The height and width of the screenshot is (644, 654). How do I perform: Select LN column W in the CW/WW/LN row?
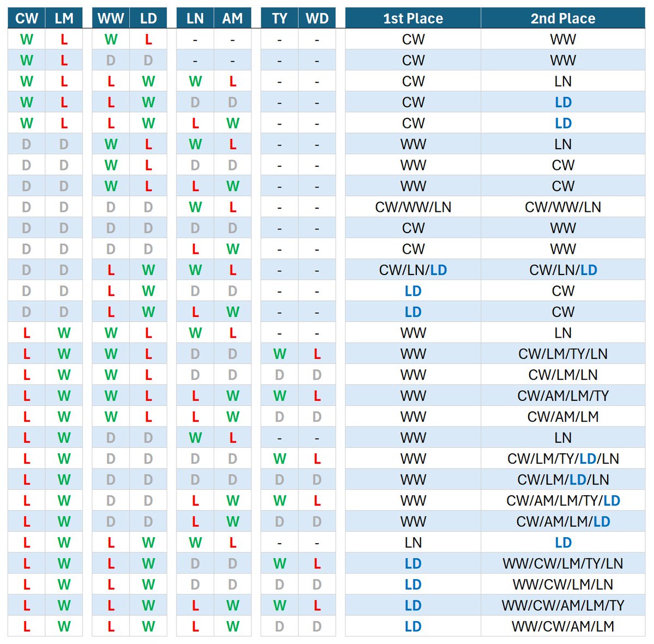click(195, 207)
